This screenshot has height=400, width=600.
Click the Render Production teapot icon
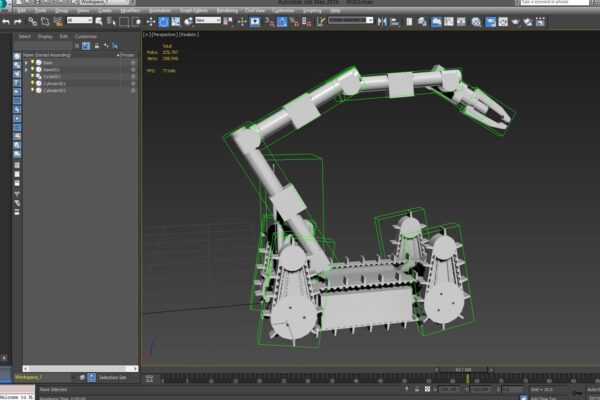pyautogui.click(x=515, y=22)
